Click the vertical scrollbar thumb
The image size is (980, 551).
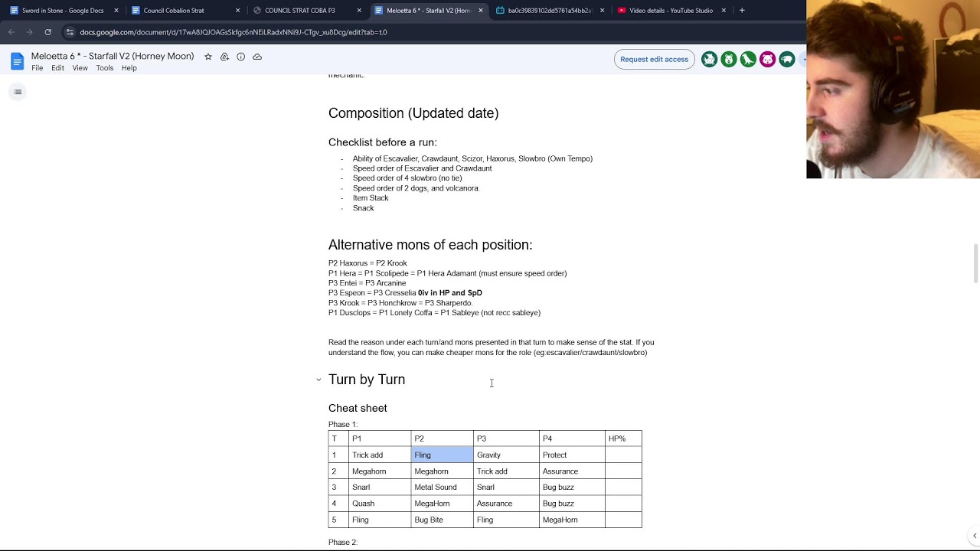pos(975,263)
